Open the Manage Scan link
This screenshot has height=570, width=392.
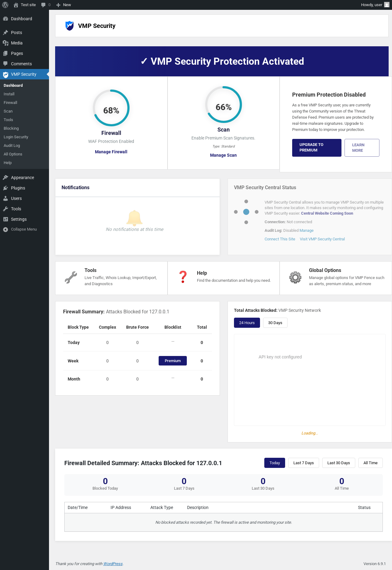[223, 155]
